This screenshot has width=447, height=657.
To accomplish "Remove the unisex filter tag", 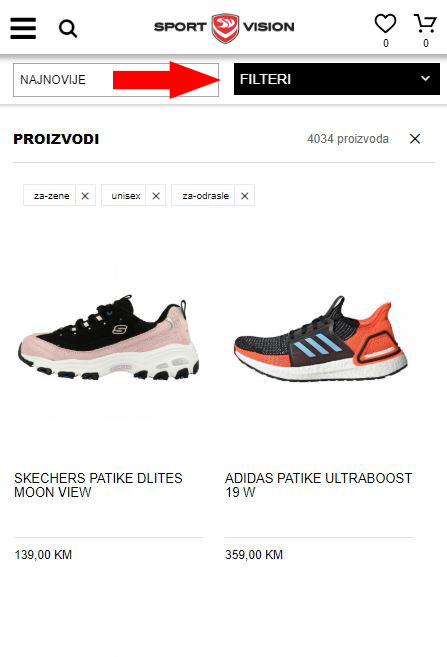I will (156, 196).
